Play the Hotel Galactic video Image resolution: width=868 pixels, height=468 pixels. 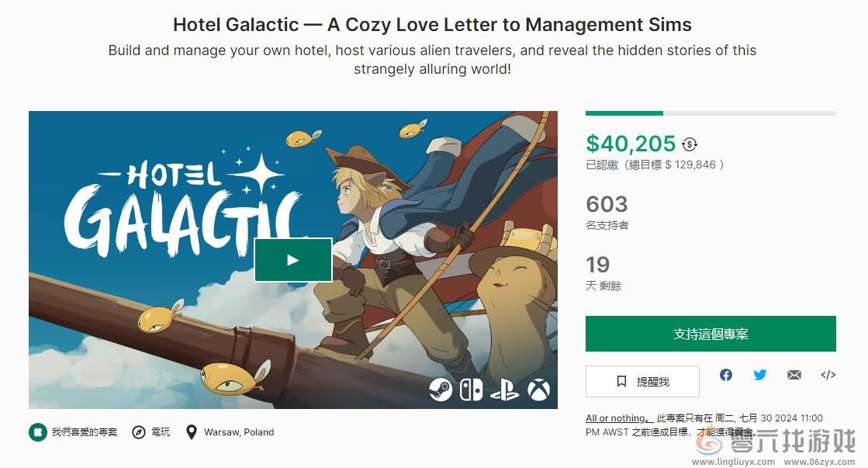tap(292, 260)
